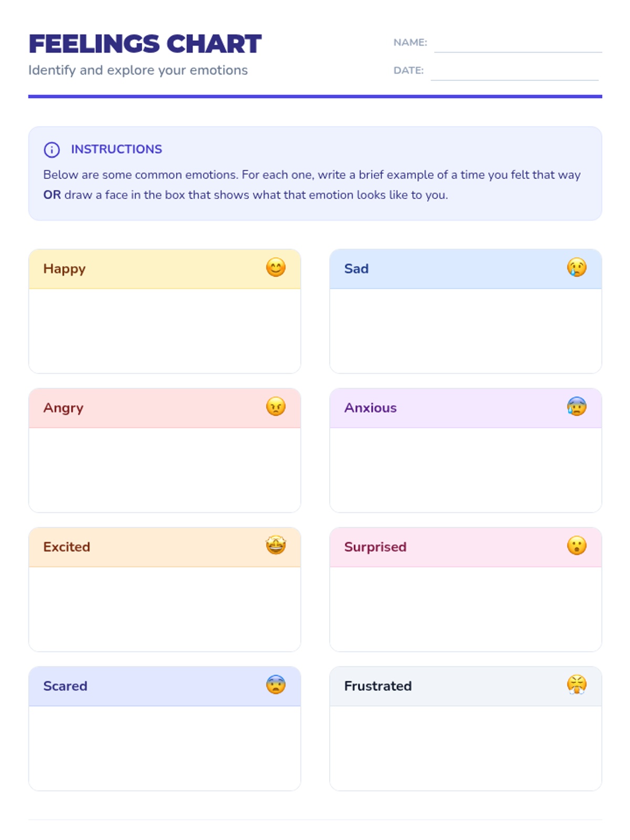Viewport: 630px width, 840px height.
Task: Click inside the Happy writing box
Action: click(164, 331)
